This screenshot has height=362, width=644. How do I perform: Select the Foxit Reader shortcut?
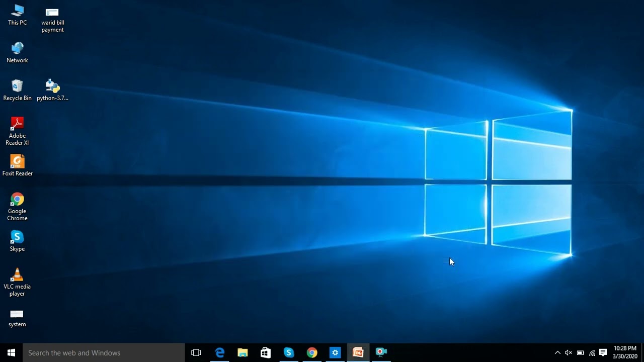coord(17,166)
